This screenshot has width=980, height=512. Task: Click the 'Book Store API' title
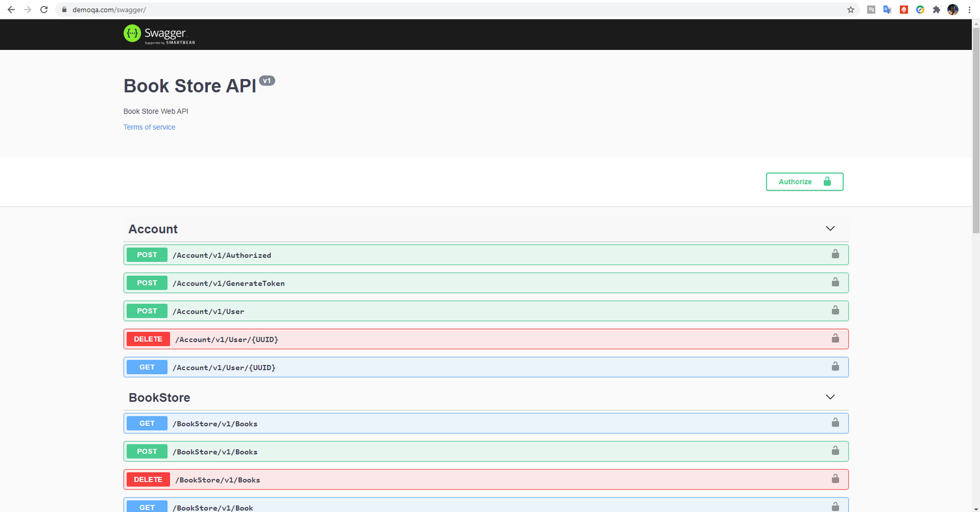click(189, 86)
